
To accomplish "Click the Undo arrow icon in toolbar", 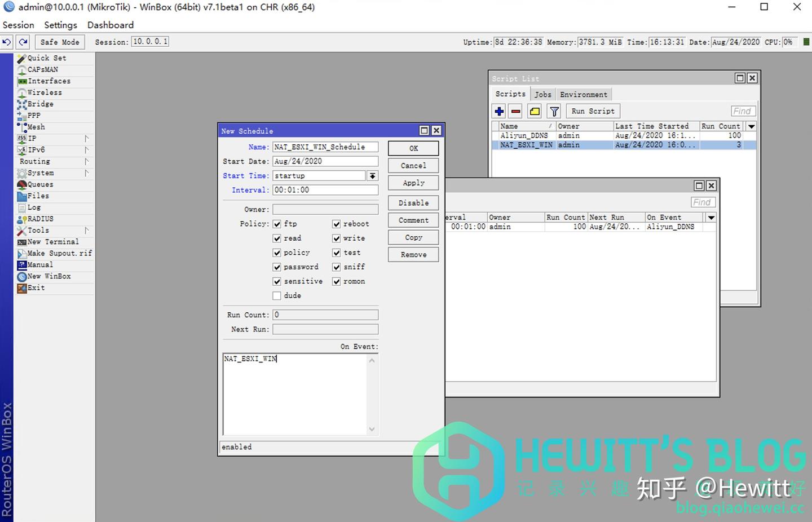I will 7,42.
